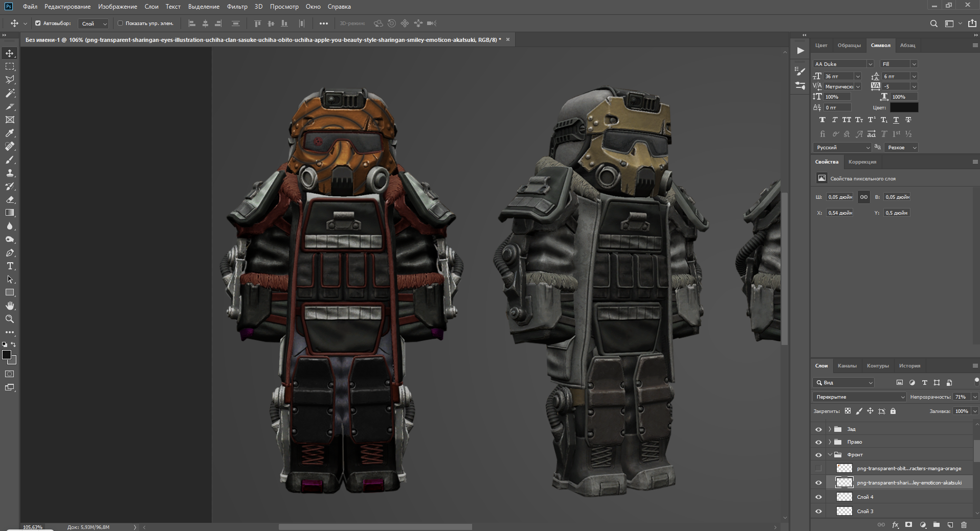The height and width of the screenshot is (531, 980).
Task: Click the horizontal canvas scrollbar
Action: [x=375, y=527]
